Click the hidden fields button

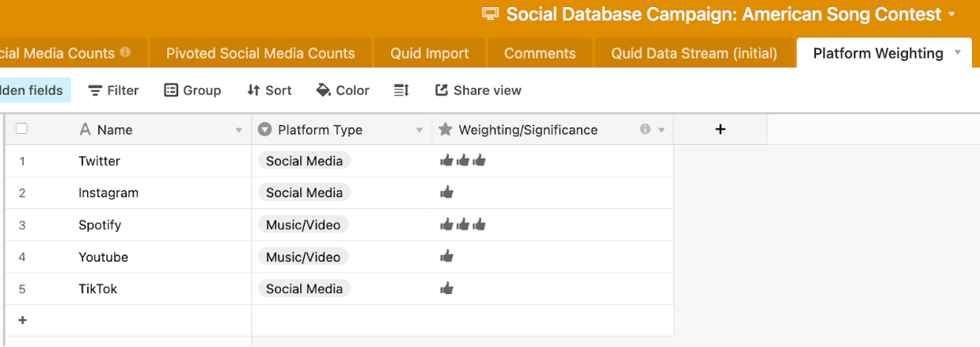(x=36, y=90)
